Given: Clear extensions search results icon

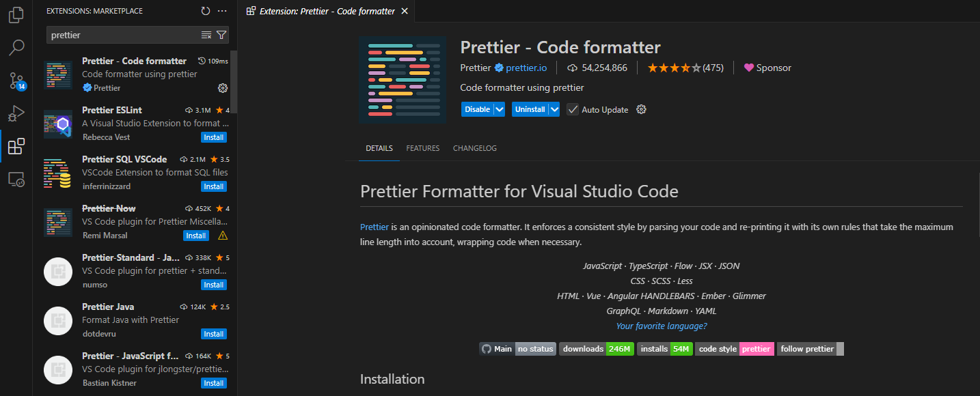Looking at the screenshot, I should [206, 35].
